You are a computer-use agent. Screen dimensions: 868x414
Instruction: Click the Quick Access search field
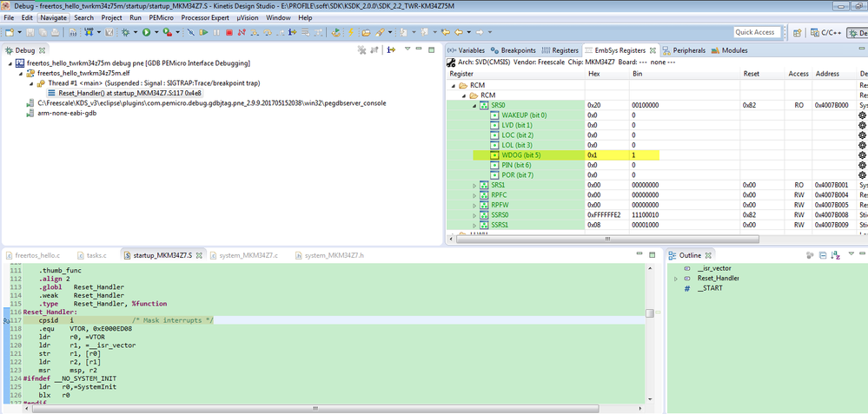(x=757, y=32)
